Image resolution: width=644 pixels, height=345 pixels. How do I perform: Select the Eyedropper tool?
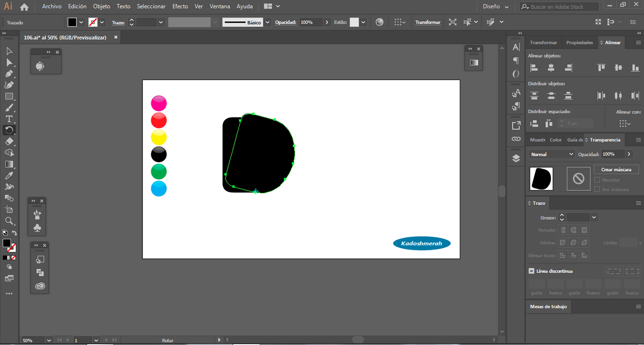click(x=9, y=175)
